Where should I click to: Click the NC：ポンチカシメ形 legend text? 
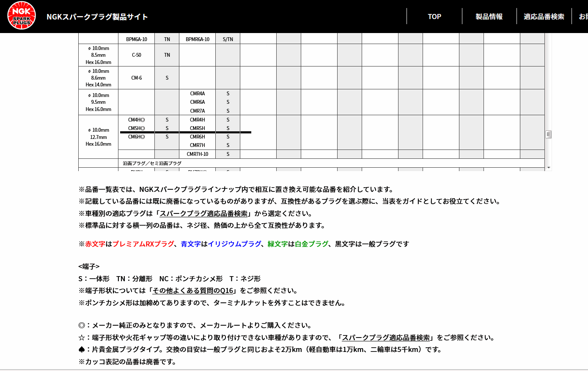click(191, 279)
